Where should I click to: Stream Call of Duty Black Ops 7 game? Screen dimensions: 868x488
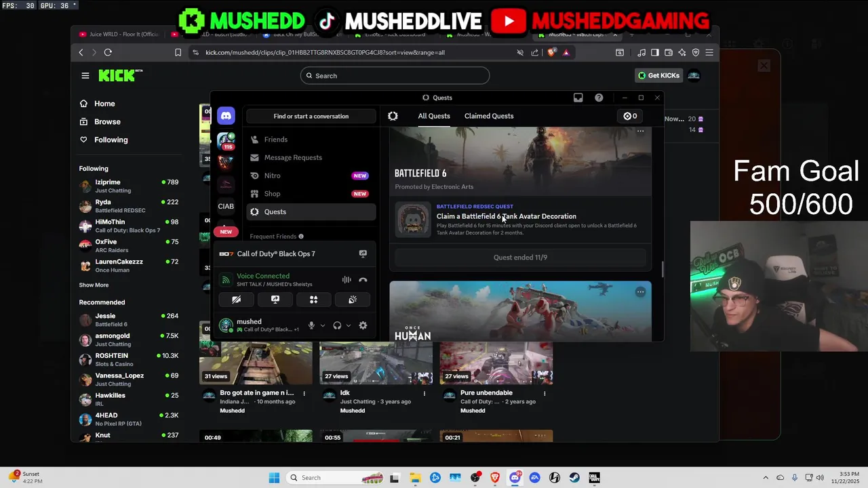tap(363, 253)
